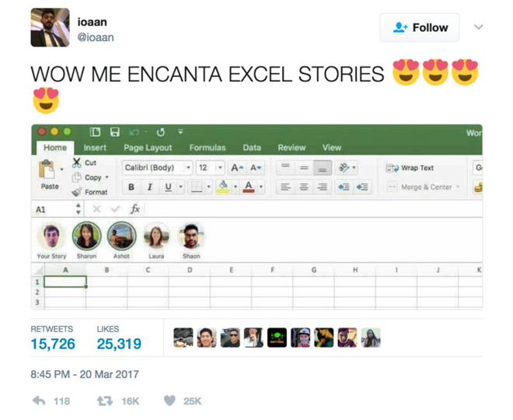
Task: Click the Insert Function fx icon
Action: pos(134,209)
